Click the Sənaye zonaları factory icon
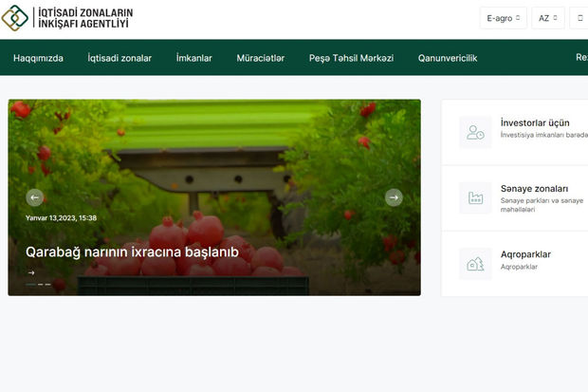588x392 pixels. point(475,198)
